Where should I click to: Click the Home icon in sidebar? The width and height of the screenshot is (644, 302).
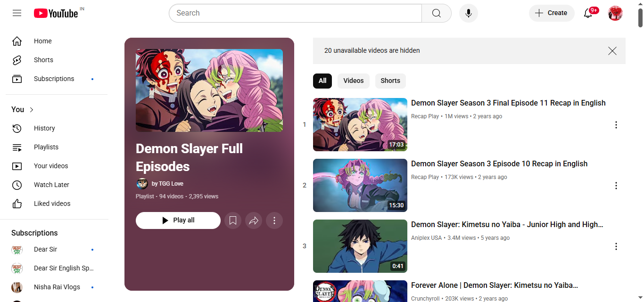(x=17, y=41)
